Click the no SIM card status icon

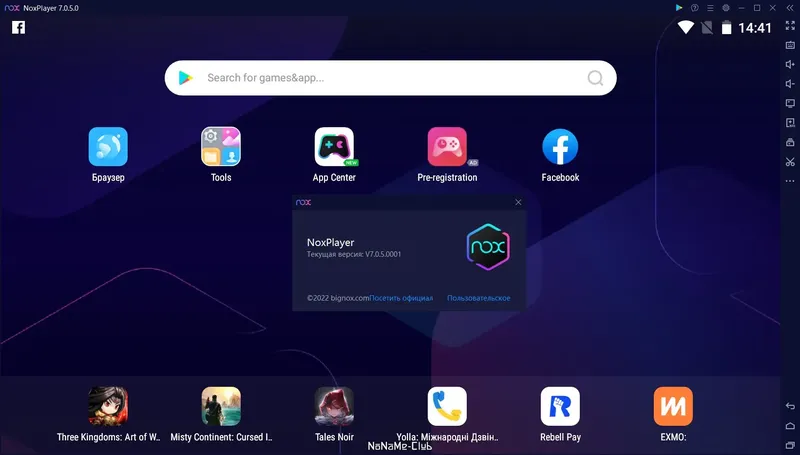pyautogui.click(x=707, y=27)
